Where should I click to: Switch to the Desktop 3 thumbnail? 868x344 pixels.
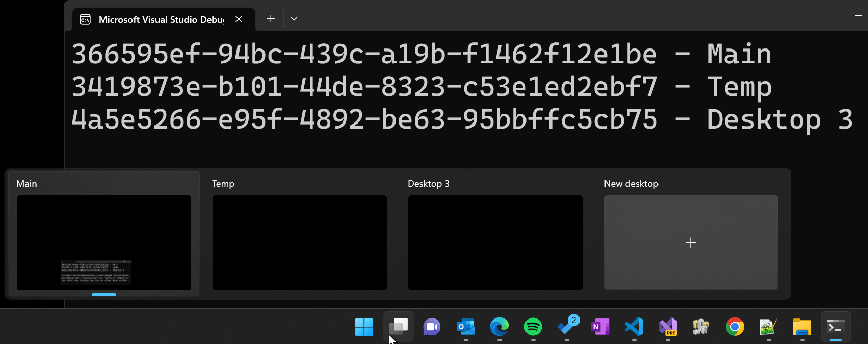495,242
